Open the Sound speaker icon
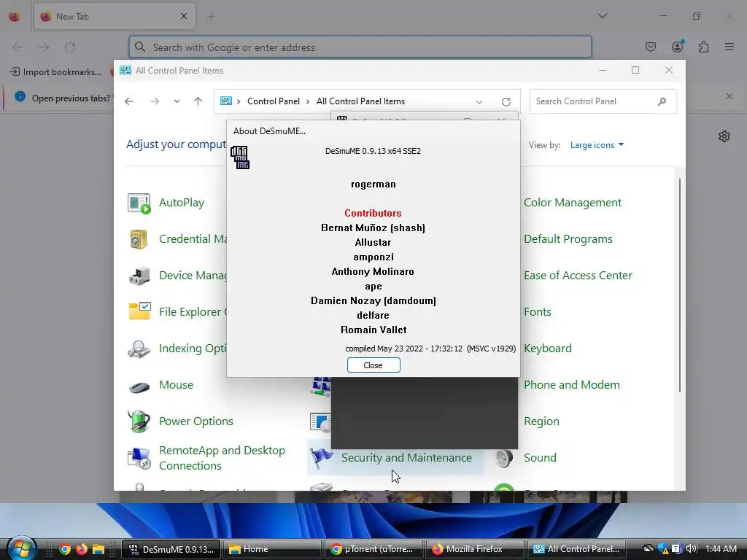The image size is (747, 560). 504,458
